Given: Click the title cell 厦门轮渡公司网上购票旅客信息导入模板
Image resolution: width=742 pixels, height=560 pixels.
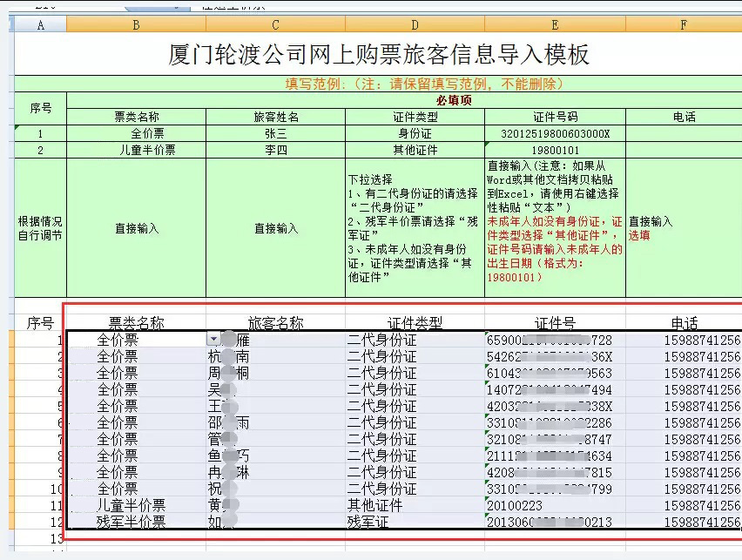Looking at the screenshot, I should pos(379,54).
